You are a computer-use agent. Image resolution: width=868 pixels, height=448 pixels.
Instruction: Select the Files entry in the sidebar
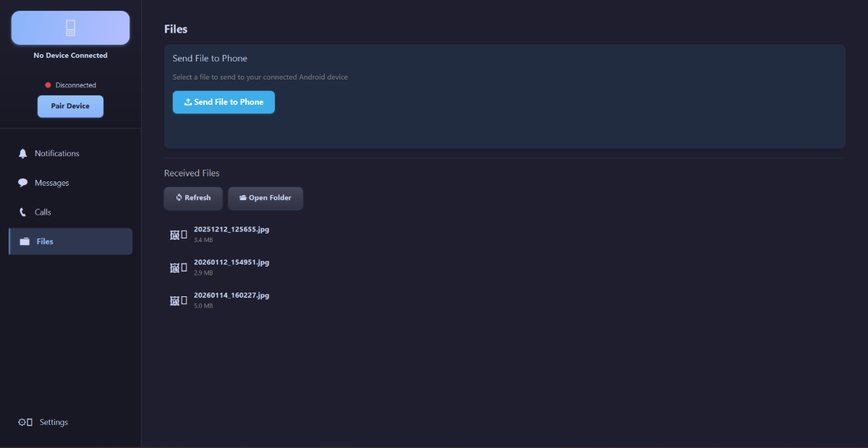click(45, 241)
